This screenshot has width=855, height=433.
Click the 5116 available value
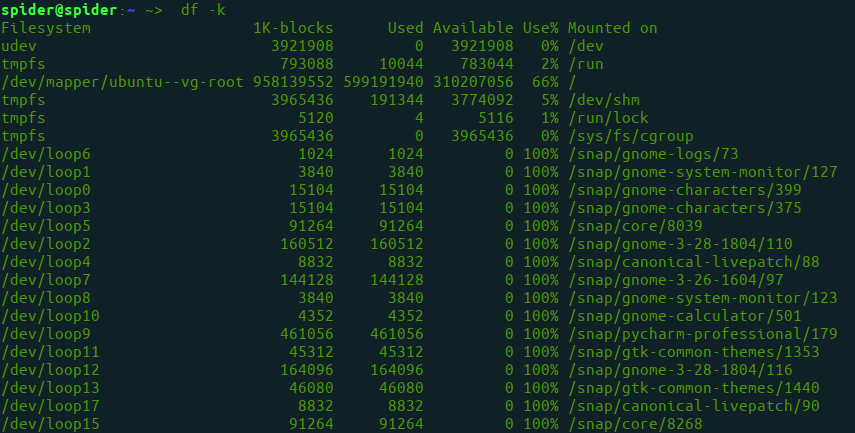495,118
